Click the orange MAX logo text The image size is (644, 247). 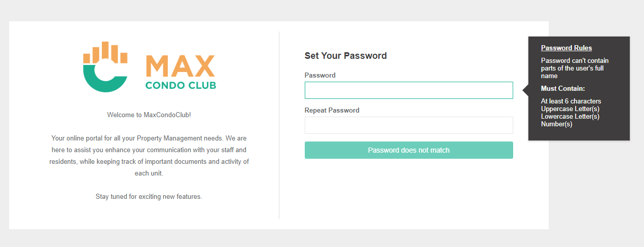click(180, 66)
